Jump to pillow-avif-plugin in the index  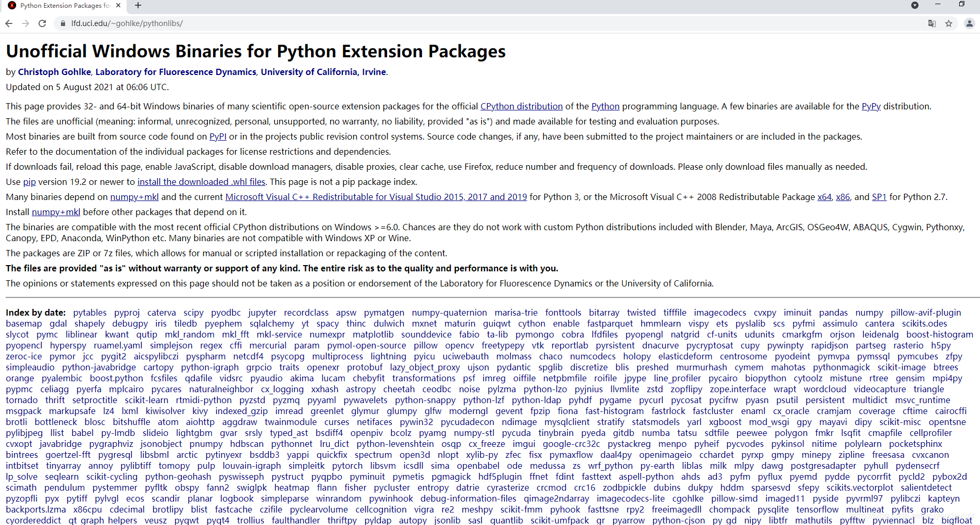click(x=925, y=312)
